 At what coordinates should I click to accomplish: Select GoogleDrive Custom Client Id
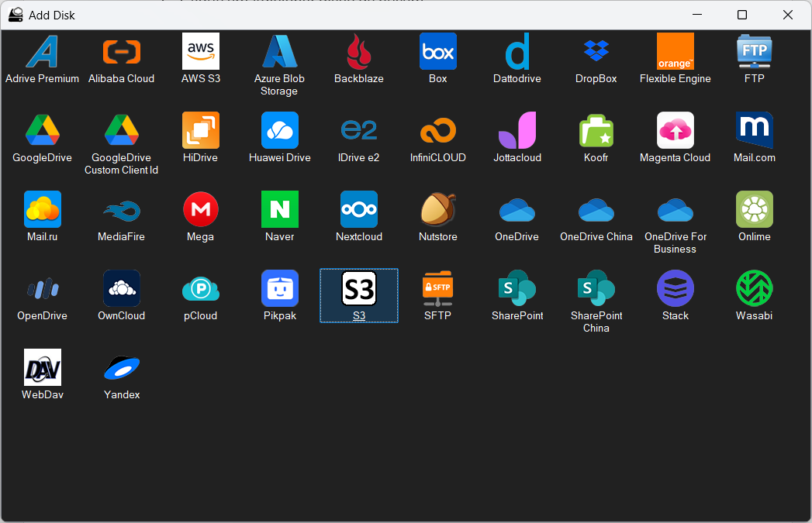(121, 131)
